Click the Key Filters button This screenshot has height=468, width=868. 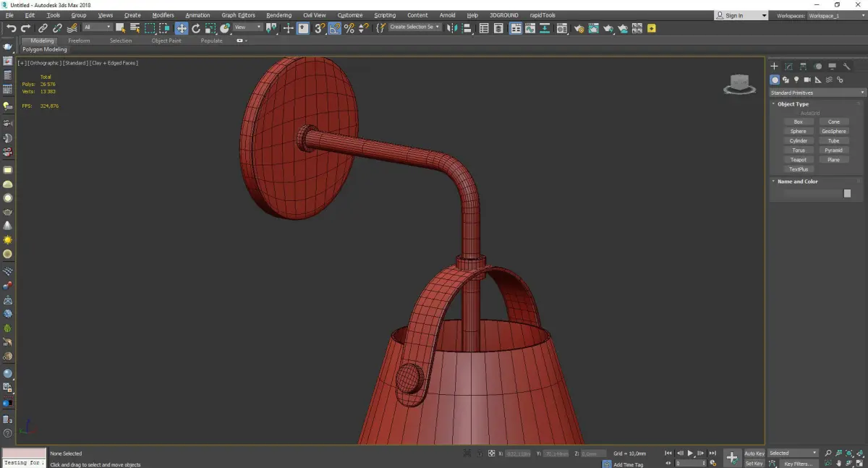pyautogui.click(x=798, y=464)
